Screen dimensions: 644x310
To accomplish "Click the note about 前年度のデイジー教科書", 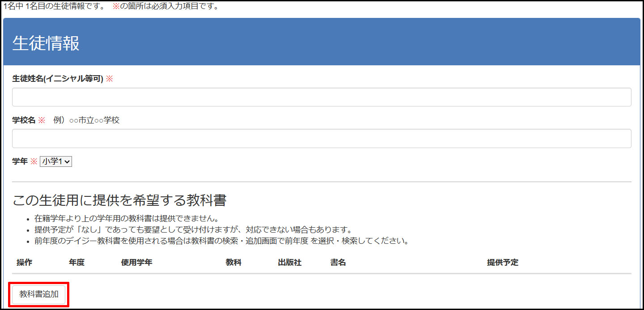I will click(x=222, y=241).
